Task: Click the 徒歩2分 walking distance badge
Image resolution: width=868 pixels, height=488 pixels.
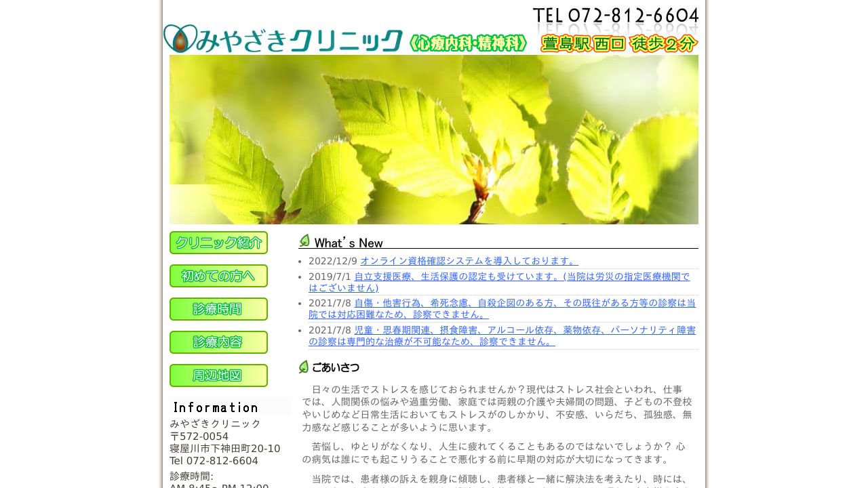Action: pos(663,44)
